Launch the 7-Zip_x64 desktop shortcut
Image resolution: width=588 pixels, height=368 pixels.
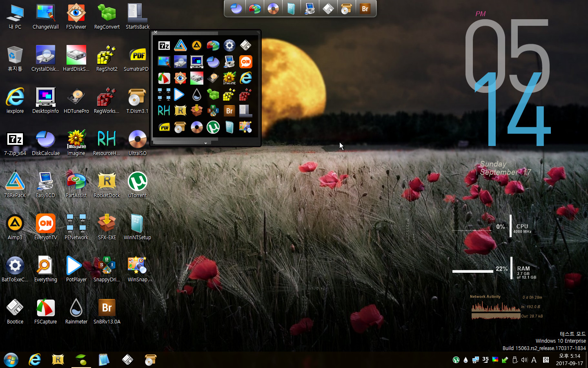coord(15,143)
